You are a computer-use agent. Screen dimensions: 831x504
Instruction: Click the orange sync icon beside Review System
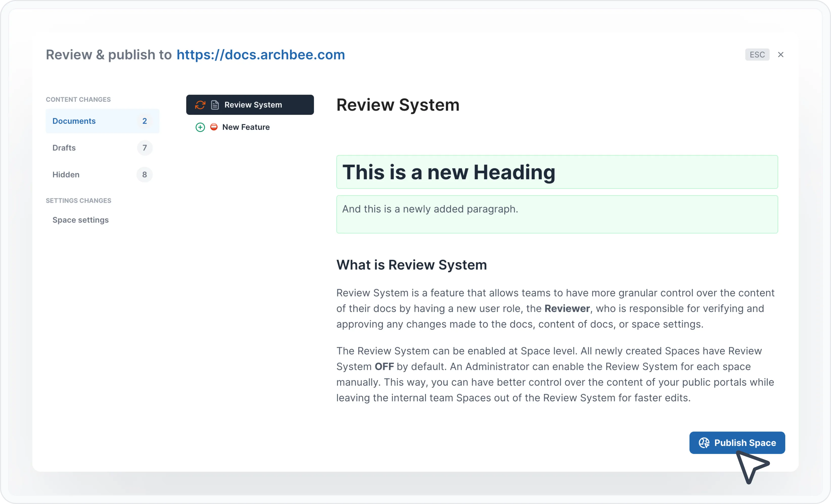point(200,105)
